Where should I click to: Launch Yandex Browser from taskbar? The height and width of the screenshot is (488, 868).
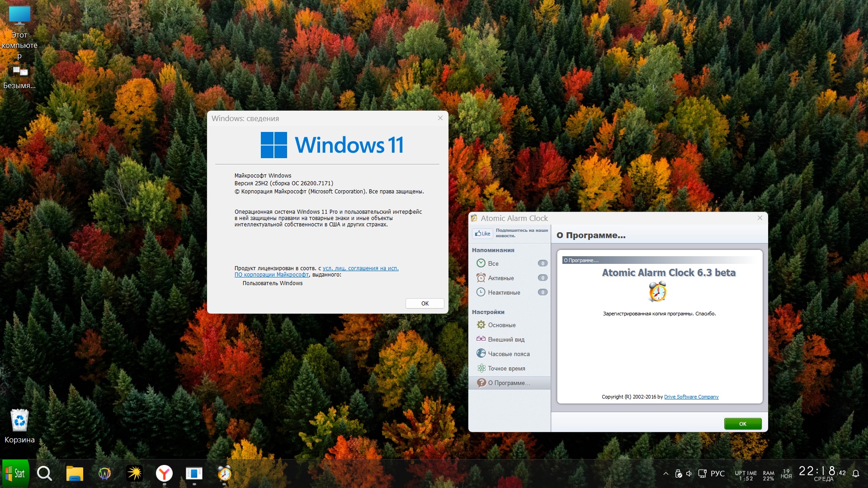[x=164, y=474]
